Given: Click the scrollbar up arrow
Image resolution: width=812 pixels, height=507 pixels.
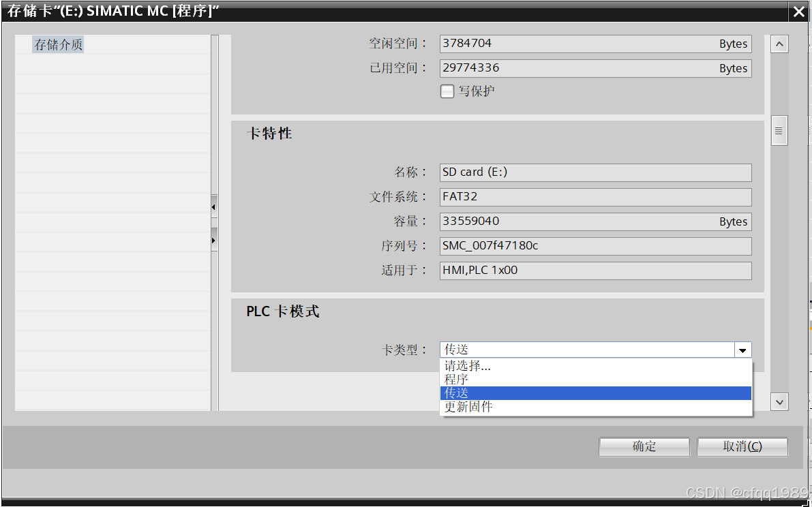Looking at the screenshot, I should pyautogui.click(x=779, y=44).
